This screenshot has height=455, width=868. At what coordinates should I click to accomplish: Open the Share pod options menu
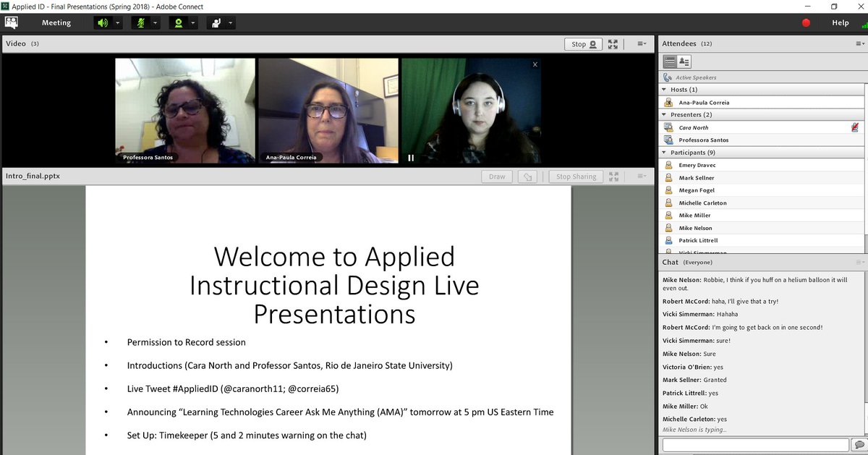(641, 177)
